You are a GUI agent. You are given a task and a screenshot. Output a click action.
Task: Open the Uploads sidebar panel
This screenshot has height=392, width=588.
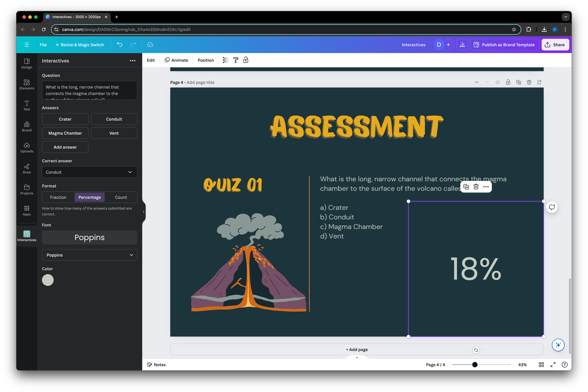point(27,147)
